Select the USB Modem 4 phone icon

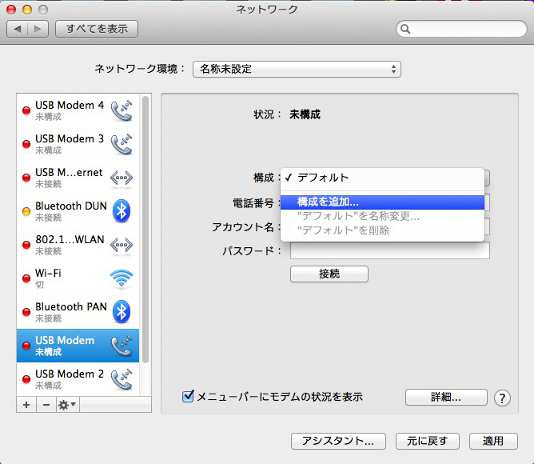point(122,110)
